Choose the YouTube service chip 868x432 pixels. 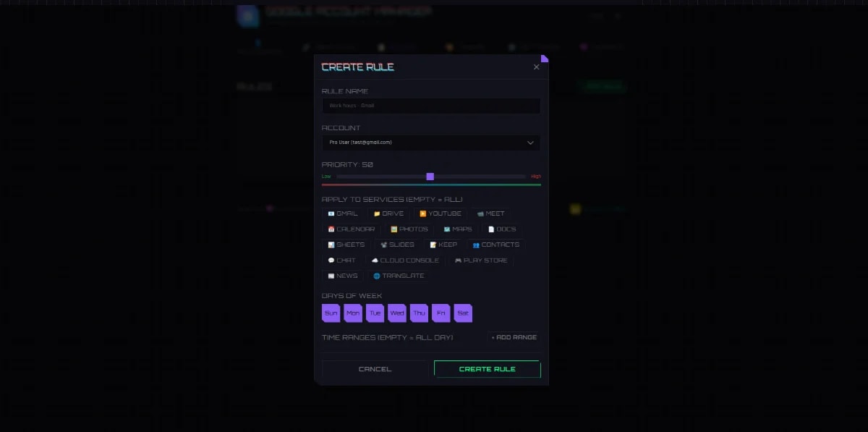click(x=441, y=213)
